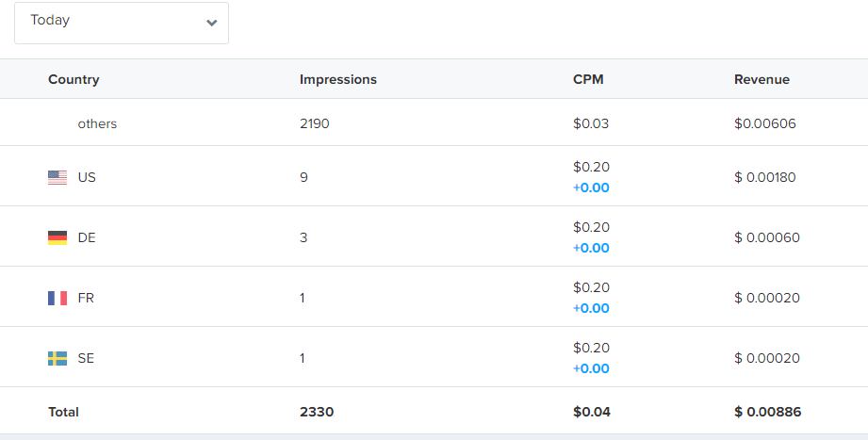Select the others country row
868x440 pixels.
point(97,123)
